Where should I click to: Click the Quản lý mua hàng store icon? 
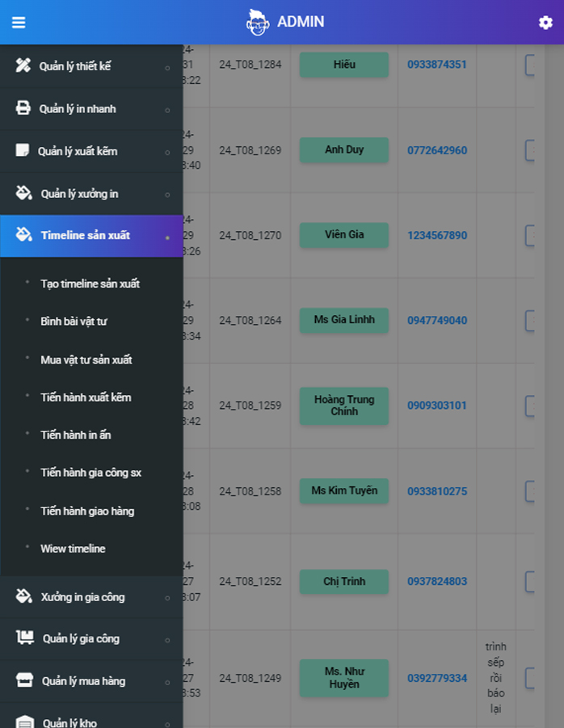click(x=24, y=680)
